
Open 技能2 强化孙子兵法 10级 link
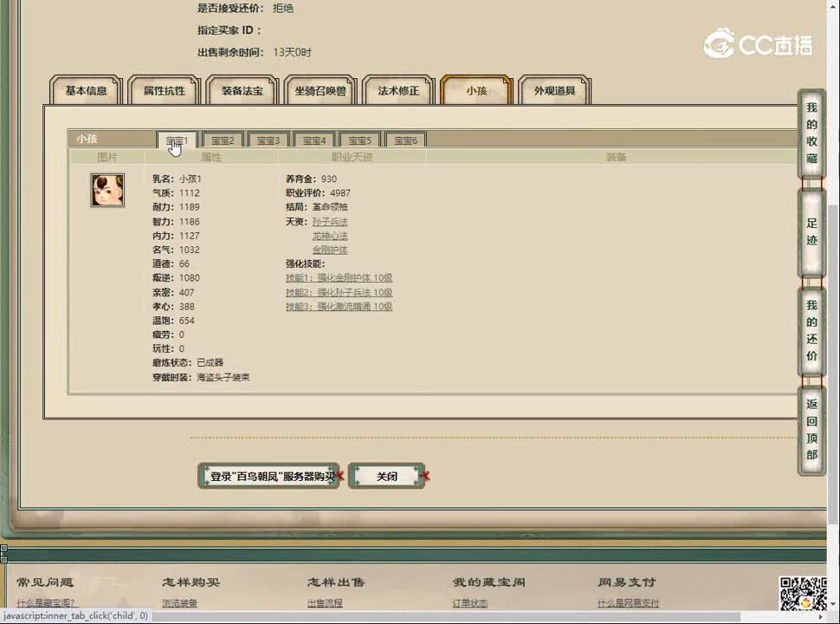coord(339,292)
